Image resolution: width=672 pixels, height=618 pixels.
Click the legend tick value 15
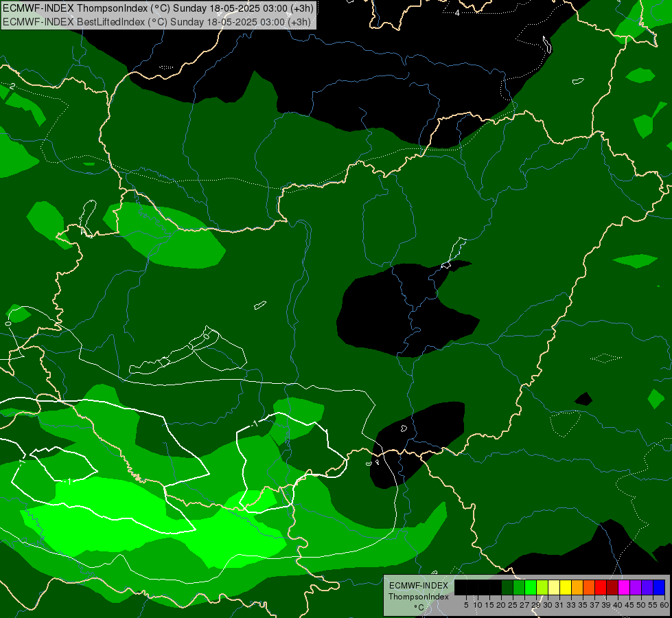(x=489, y=605)
